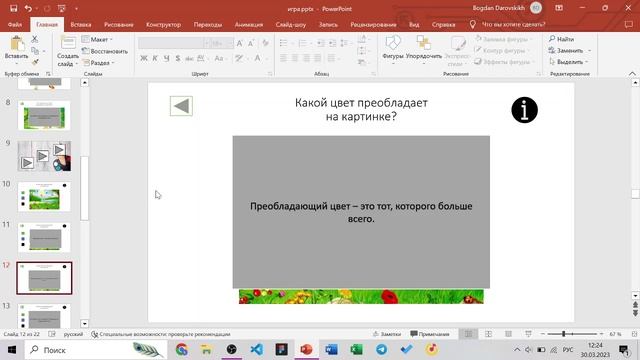This screenshot has height=360, width=640.
Task: Click the back arrow shape on slide
Action: click(x=181, y=106)
